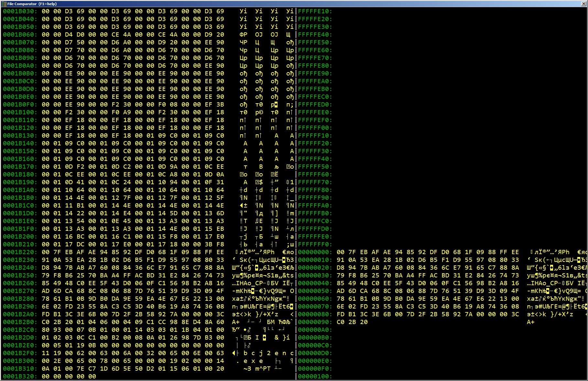Click the "File Comparator (F1=help)" title text

click(32, 4)
